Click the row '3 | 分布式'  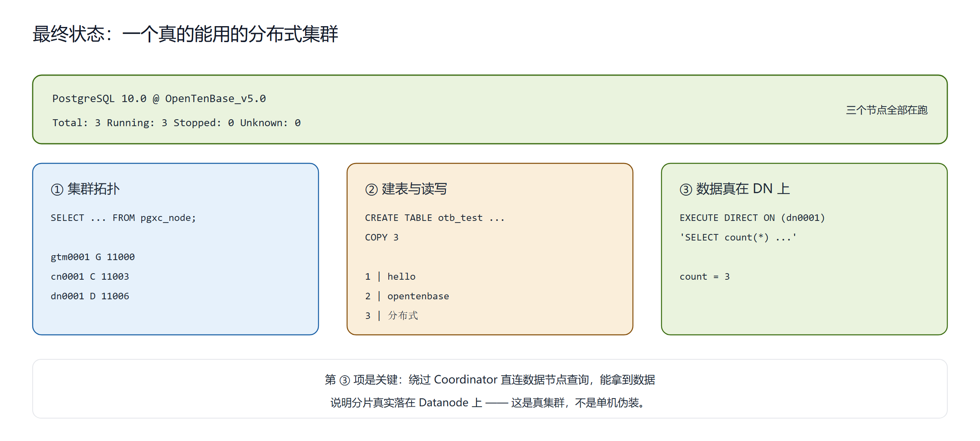point(392,316)
